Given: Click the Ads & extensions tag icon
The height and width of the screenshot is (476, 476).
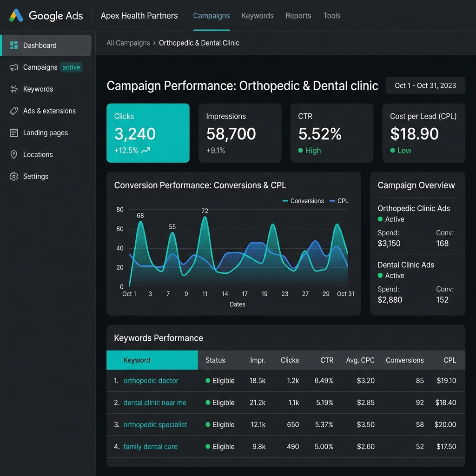Looking at the screenshot, I should pyautogui.click(x=13, y=111).
